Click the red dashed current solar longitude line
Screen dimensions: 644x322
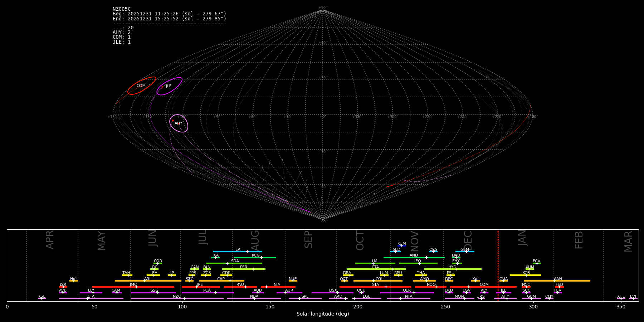(498, 265)
